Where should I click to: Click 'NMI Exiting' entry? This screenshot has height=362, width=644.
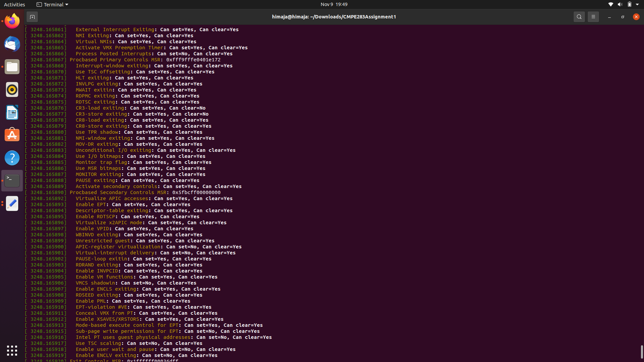(92, 36)
